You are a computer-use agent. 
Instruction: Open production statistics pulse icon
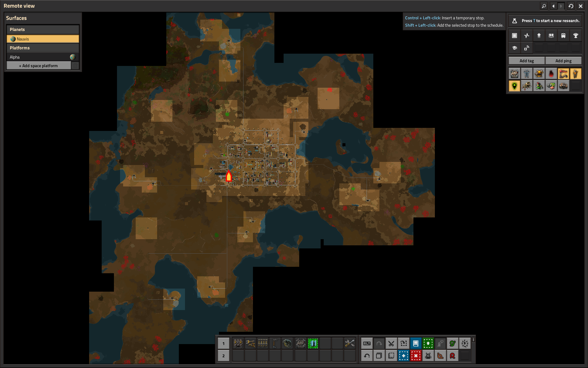tap(527, 36)
